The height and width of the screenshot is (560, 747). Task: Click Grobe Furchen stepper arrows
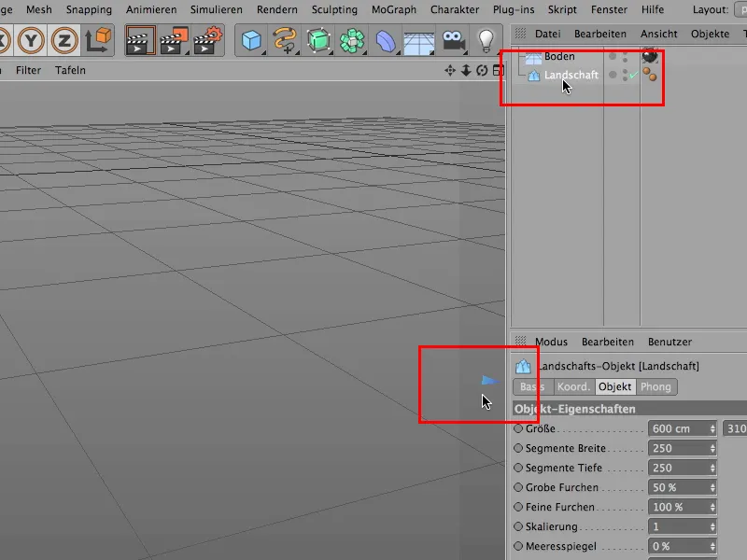pos(712,487)
